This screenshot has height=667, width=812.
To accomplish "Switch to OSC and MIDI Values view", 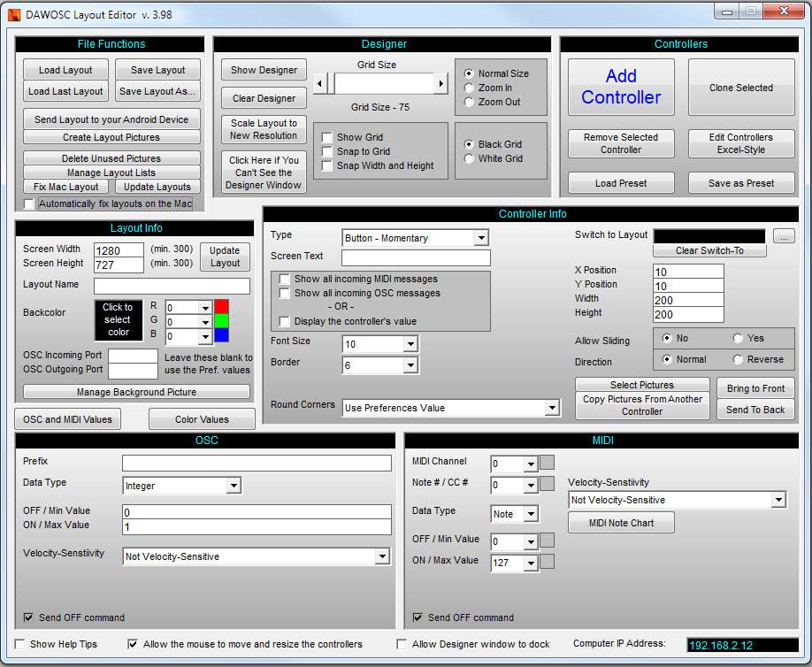I will tap(67, 419).
